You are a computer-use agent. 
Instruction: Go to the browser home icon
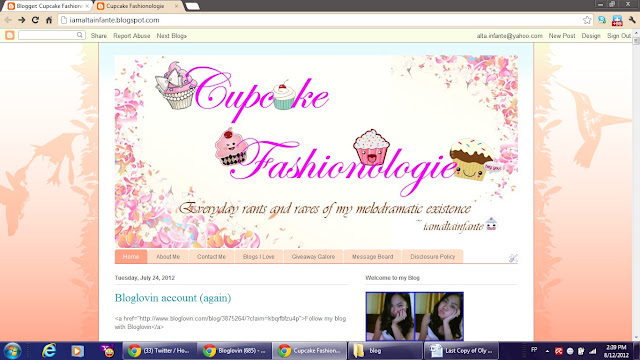(49, 20)
